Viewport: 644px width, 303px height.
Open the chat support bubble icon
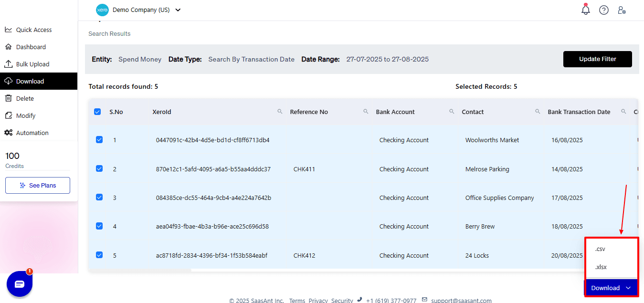20,284
